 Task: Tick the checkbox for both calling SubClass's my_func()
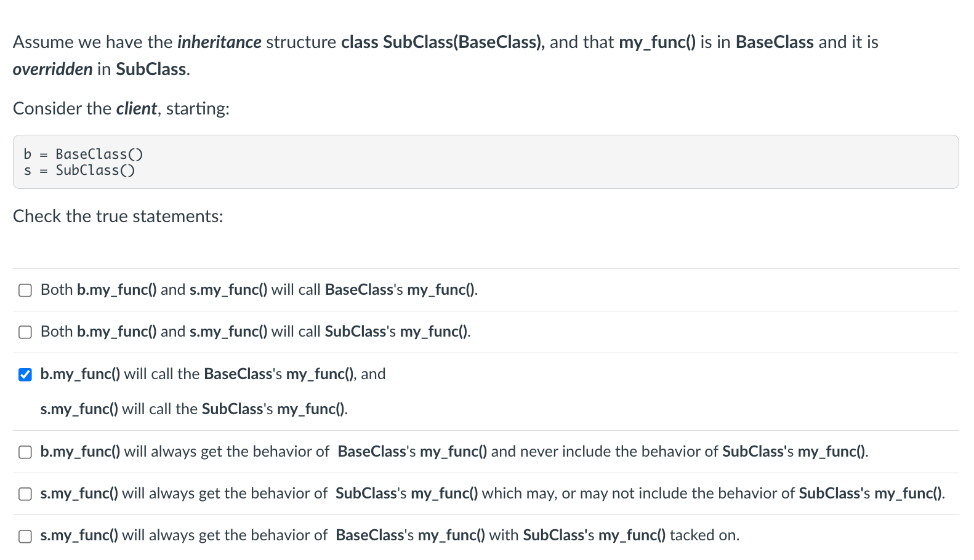[x=25, y=332]
